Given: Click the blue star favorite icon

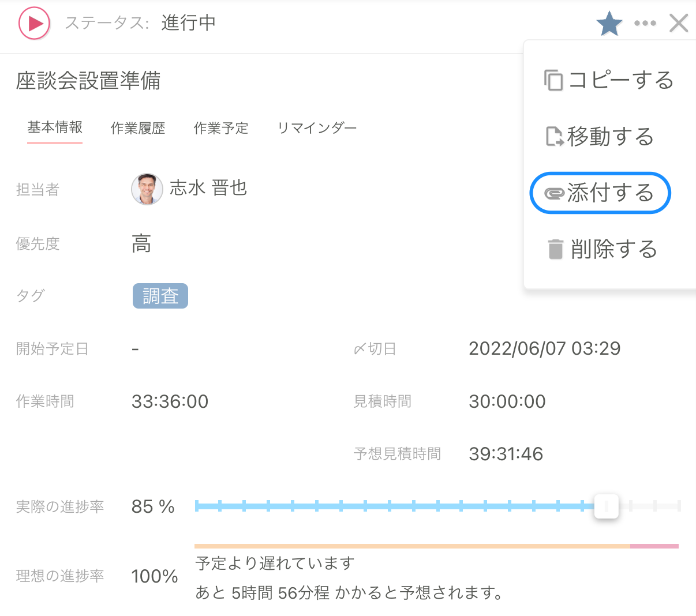Looking at the screenshot, I should (x=609, y=23).
